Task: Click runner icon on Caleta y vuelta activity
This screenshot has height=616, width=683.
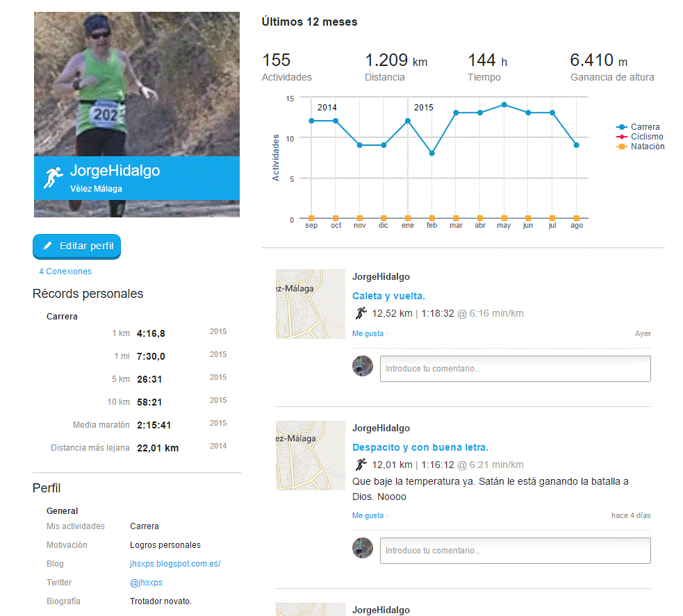Action: (x=361, y=313)
